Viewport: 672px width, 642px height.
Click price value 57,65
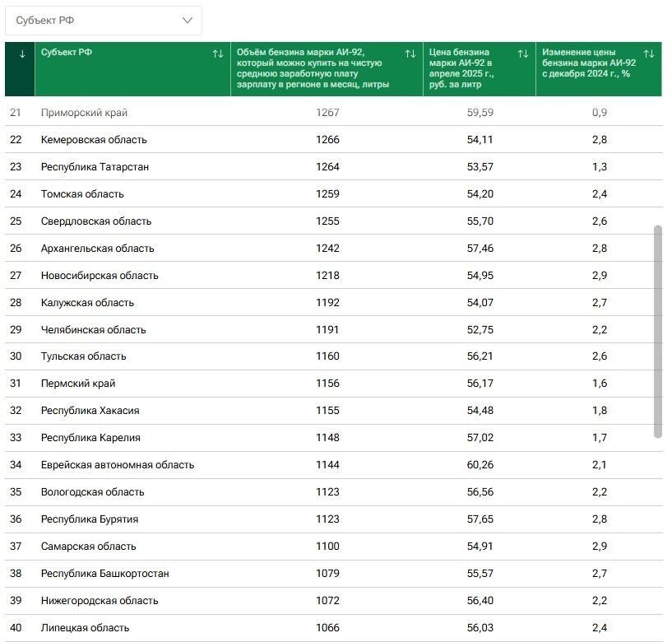(480, 519)
